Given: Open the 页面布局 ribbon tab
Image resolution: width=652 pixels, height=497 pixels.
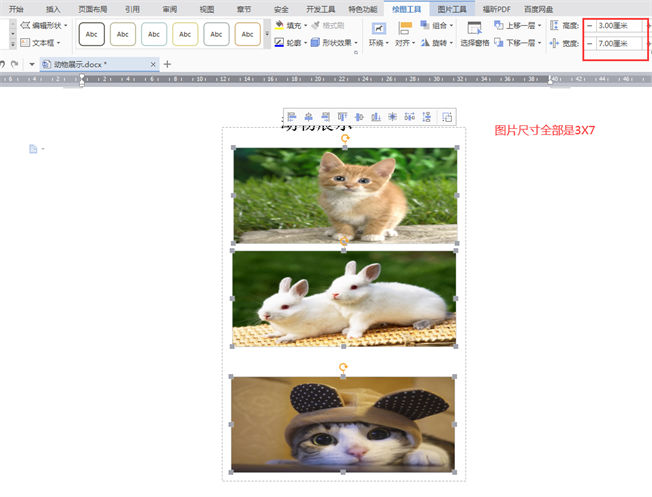Looking at the screenshot, I should point(93,8).
